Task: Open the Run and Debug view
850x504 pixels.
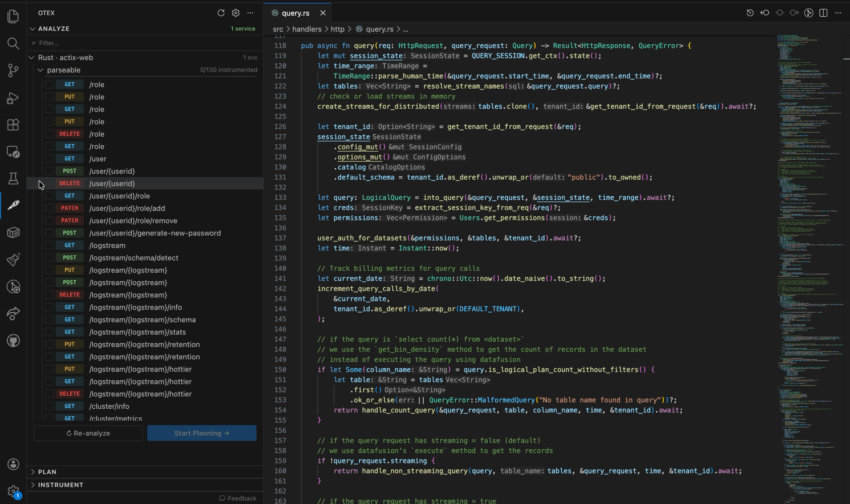Action: (13, 98)
